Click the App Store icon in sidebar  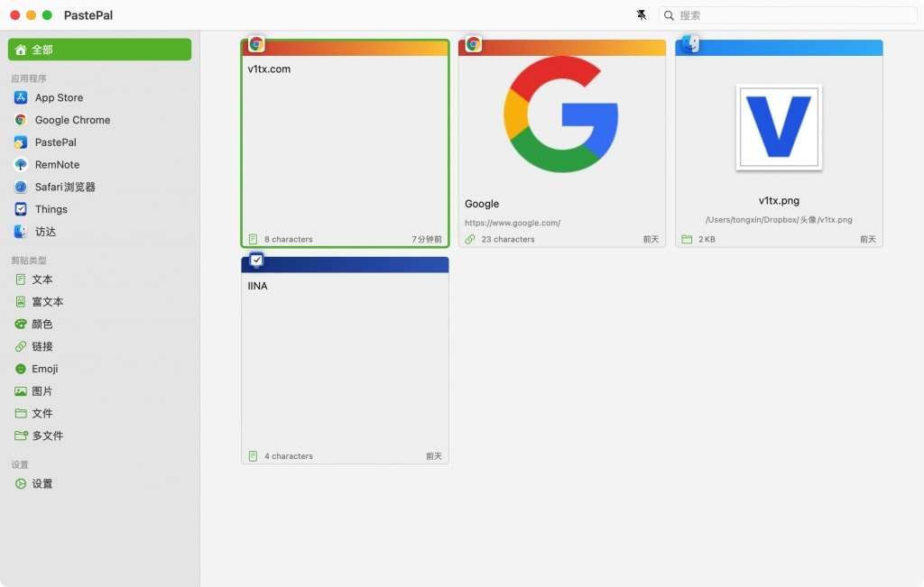click(21, 97)
